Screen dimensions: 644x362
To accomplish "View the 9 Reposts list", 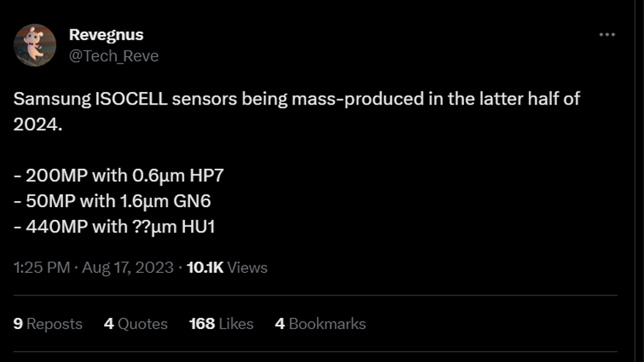I will tap(48, 323).
